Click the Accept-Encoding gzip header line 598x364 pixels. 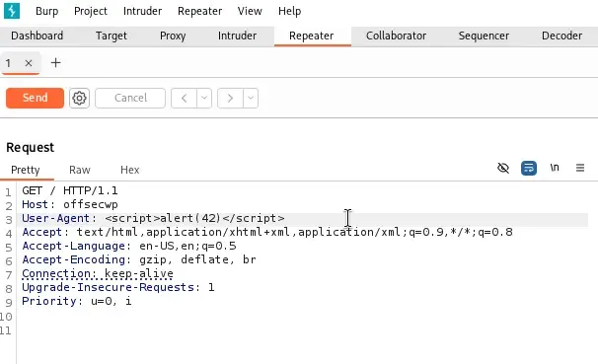(139, 259)
